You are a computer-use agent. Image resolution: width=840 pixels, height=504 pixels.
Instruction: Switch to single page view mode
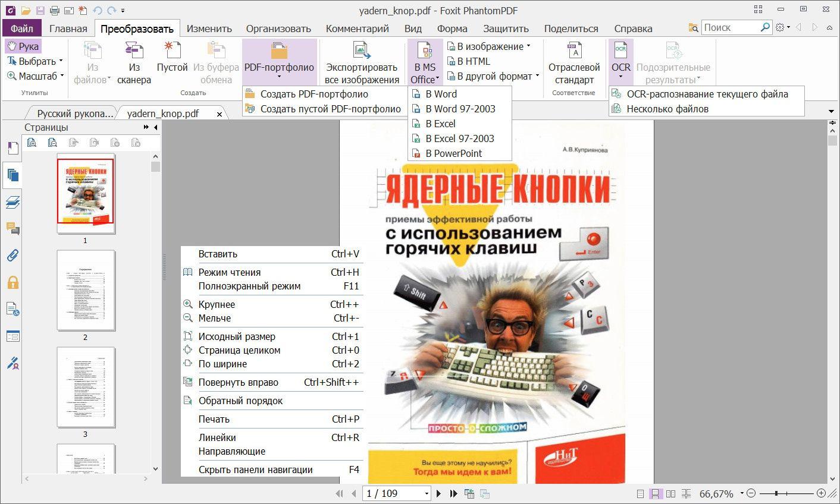640,493
